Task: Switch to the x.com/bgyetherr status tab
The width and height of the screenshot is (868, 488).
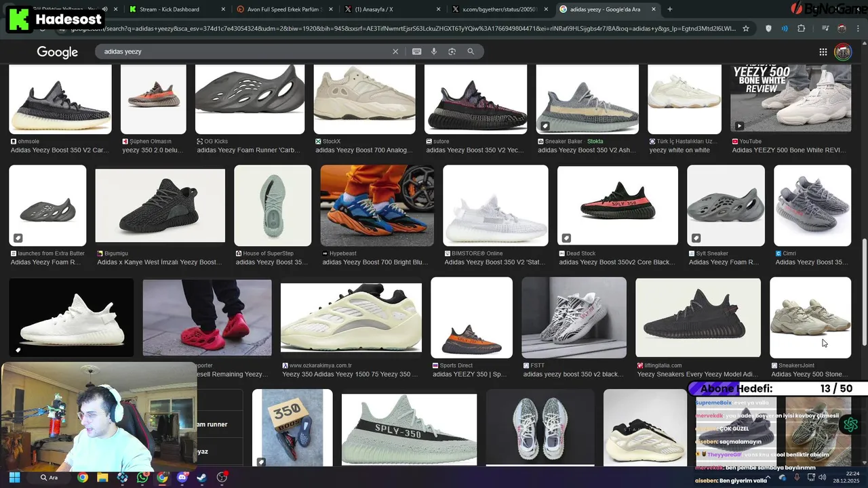Action: tap(498, 9)
